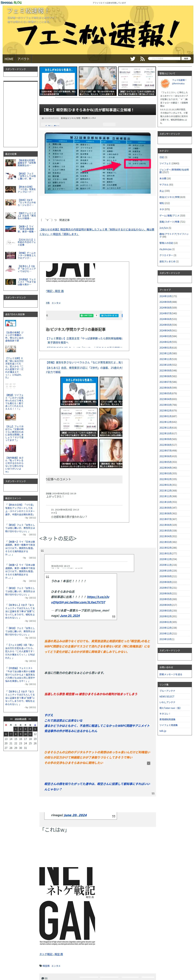The height and width of the screenshot is (980, 196).
Task: Open the RSS feed icon in navbar
Action: coord(142,59)
